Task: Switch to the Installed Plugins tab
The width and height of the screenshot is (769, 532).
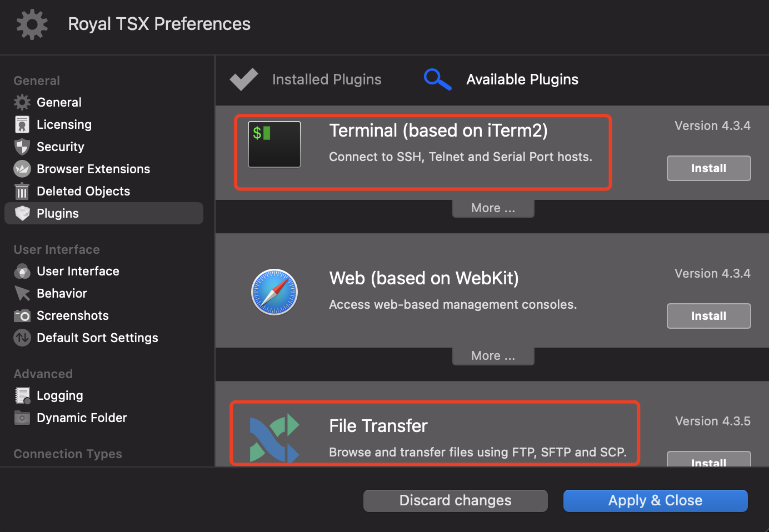Action: coord(305,79)
